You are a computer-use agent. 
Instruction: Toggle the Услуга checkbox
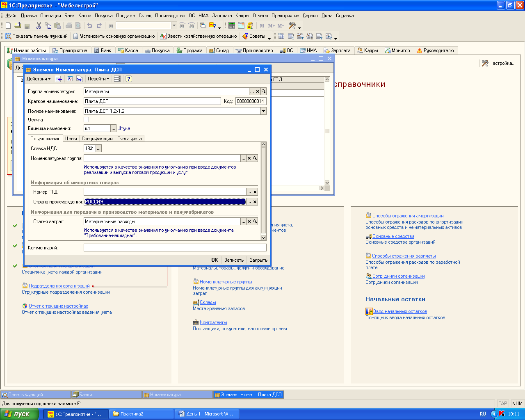[86, 120]
